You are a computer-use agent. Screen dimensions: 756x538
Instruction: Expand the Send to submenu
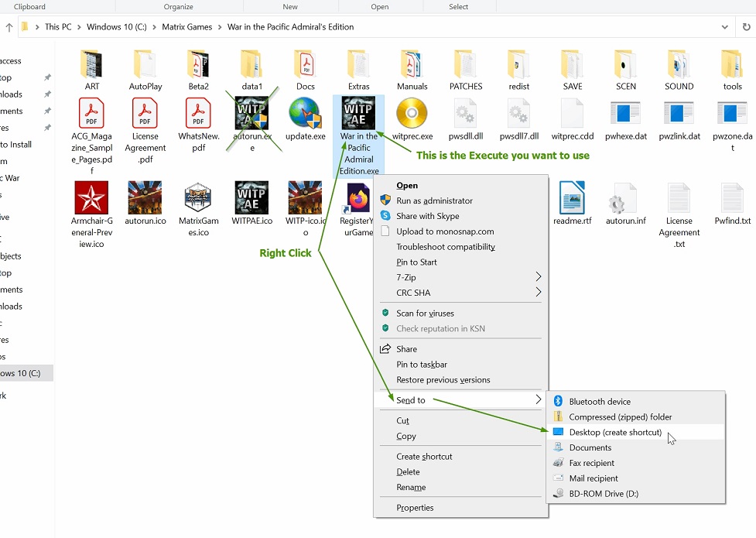click(461, 400)
